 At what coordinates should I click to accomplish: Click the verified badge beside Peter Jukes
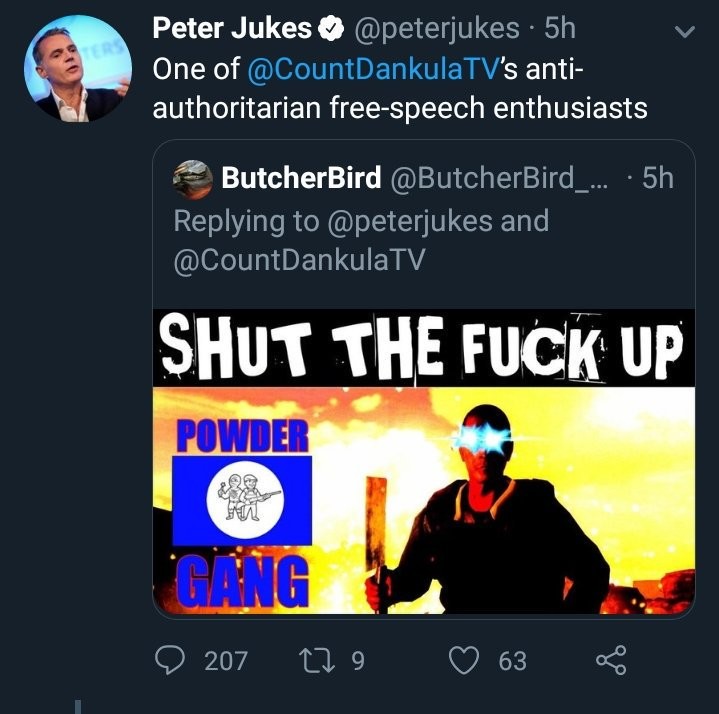pyautogui.click(x=330, y=29)
